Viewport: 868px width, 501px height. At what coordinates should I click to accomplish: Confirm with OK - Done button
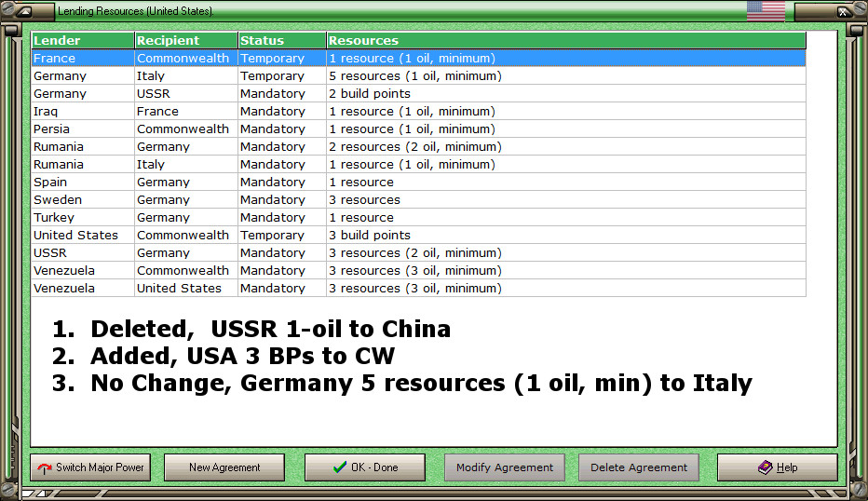pyautogui.click(x=365, y=467)
